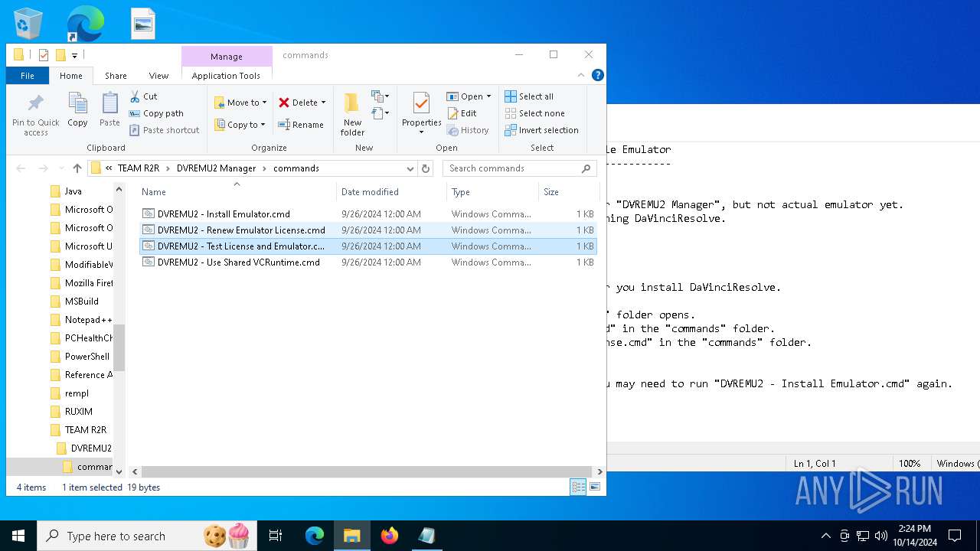Click the Task View taskbar icon
980x551 pixels.
click(x=276, y=536)
